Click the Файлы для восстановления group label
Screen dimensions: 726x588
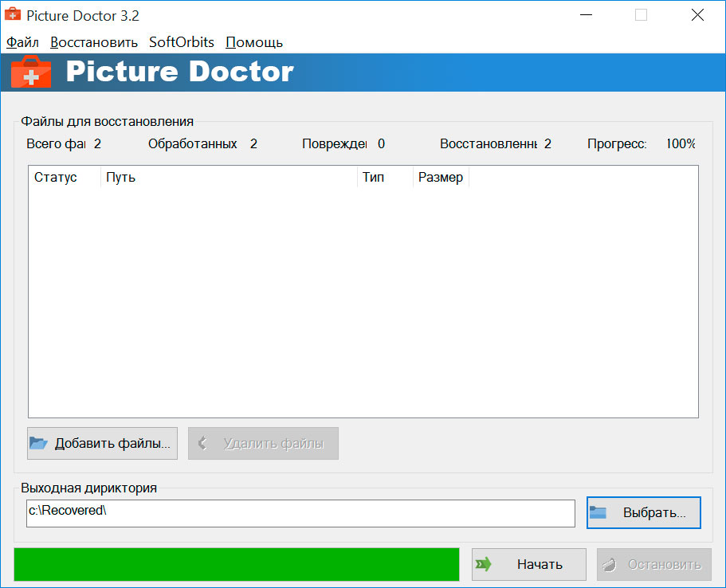coord(108,122)
